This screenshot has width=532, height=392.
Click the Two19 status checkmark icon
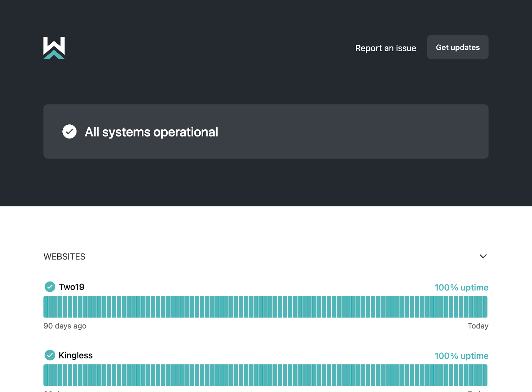click(50, 287)
